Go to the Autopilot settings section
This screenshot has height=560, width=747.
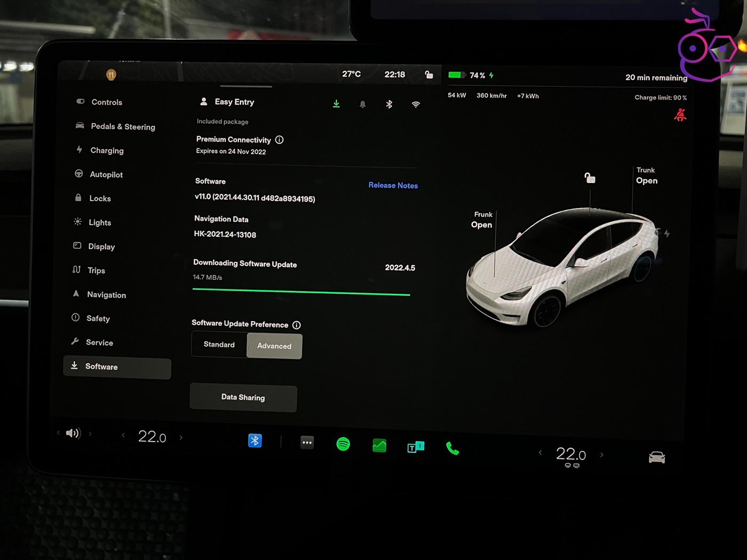[106, 174]
